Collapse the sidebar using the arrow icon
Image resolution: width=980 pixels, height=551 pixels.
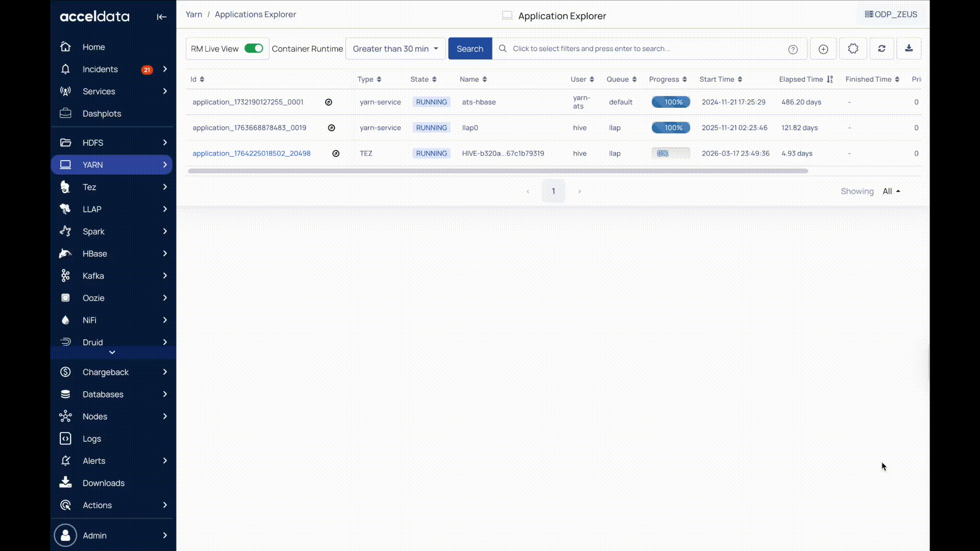coord(161,17)
